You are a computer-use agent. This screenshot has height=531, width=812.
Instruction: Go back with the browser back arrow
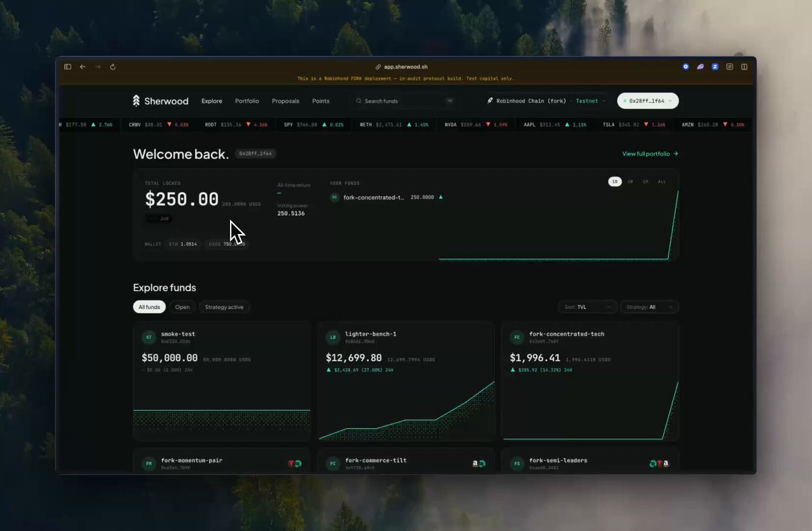coord(83,67)
